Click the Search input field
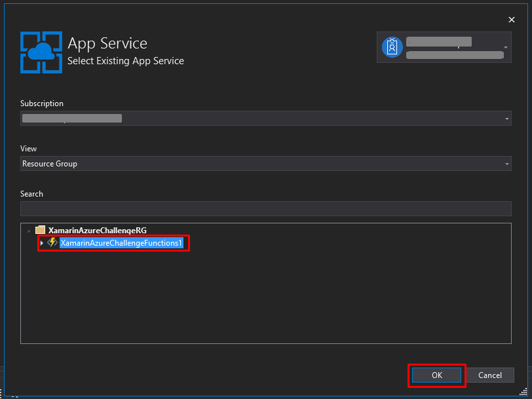This screenshot has width=532, height=399. 265,208
